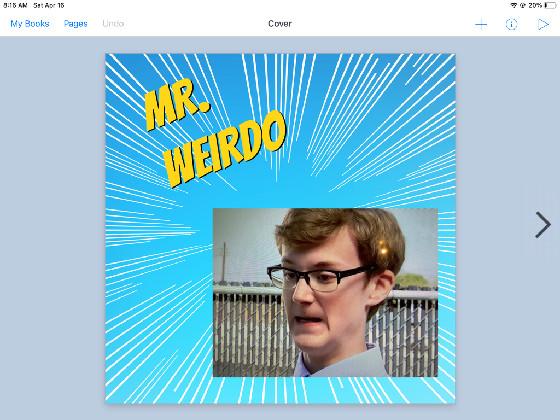The width and height of the screenshot is (560, 420).
Task: Tap the plus icon to add content
Action: pyautogui.click(x=481, y=24)
